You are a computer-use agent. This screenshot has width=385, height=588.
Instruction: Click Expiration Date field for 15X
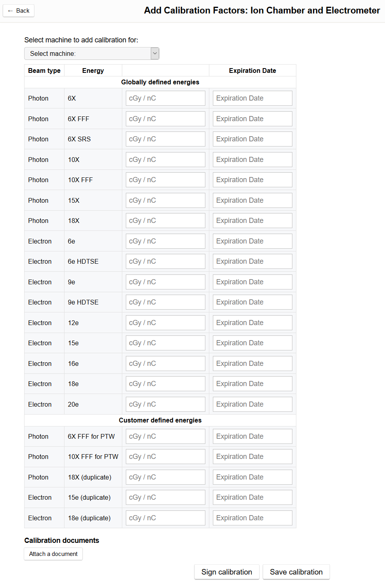[x=252, y=200]
